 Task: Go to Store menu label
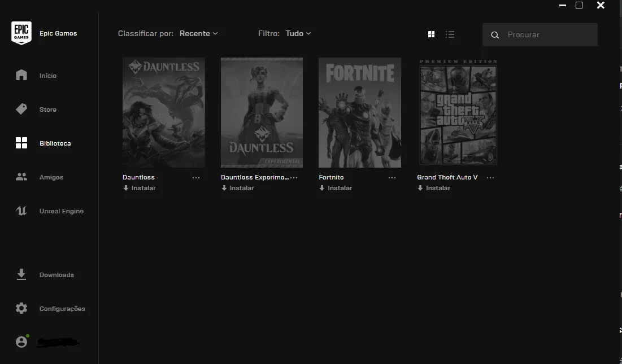tap(48, 109)
